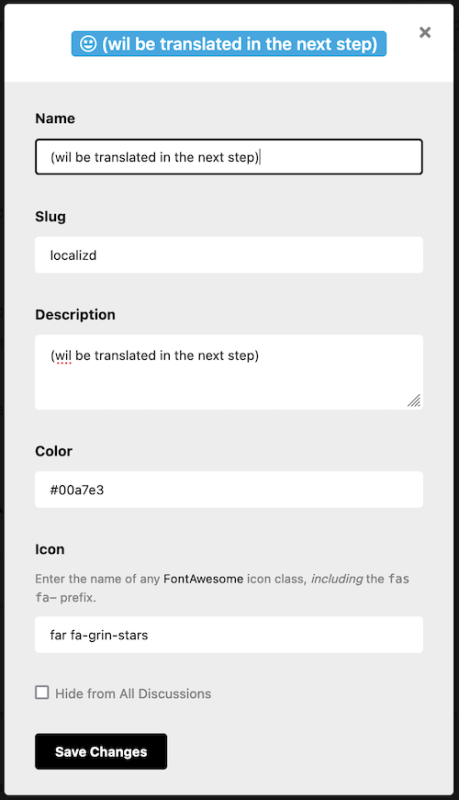Click the Description box resize grip icon
The image size is (459, 800).
tap(414, 401)
